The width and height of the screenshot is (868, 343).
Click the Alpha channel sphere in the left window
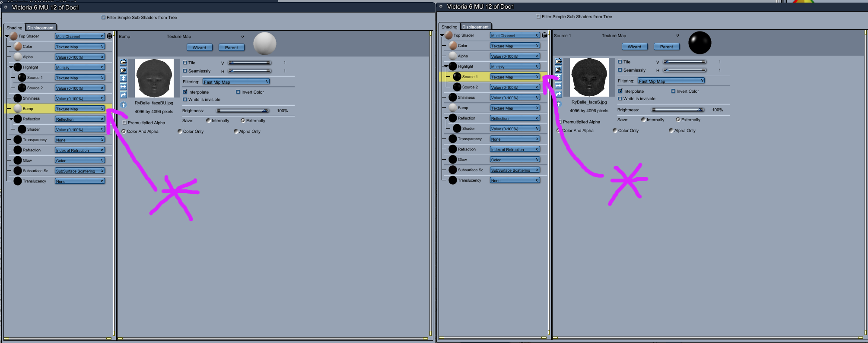18,57
